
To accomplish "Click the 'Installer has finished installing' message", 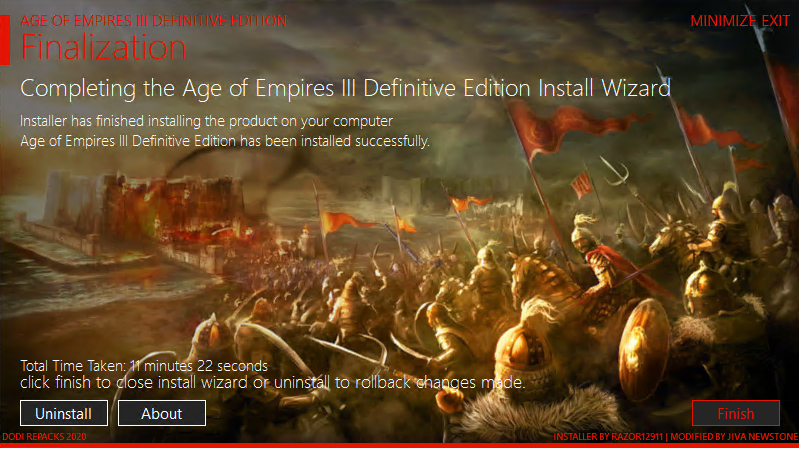I will [x=206, y=121].
